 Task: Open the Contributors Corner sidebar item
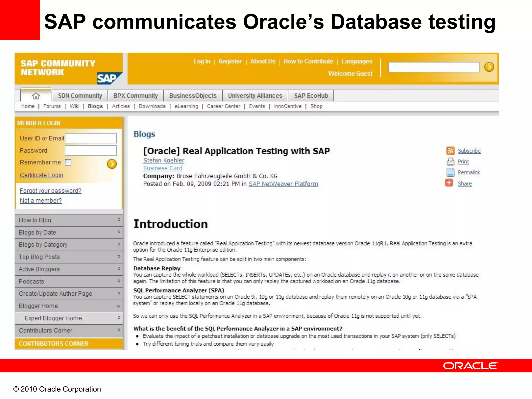tap(69, 330)
